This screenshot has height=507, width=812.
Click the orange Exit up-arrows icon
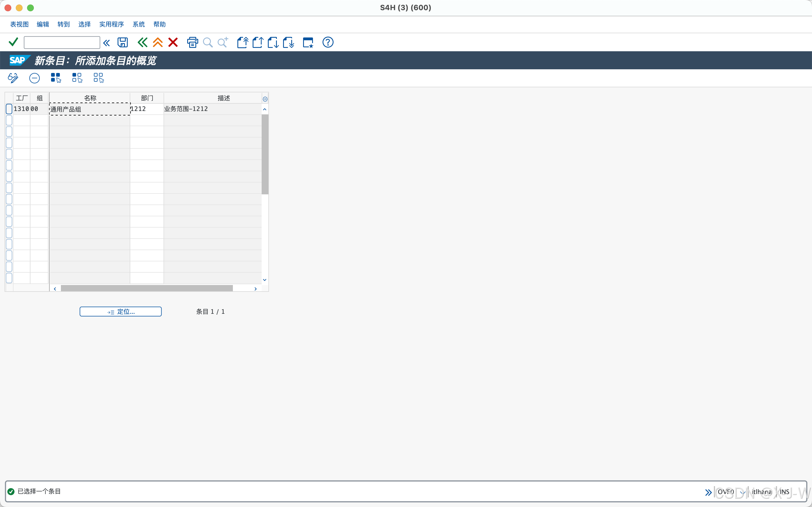158,43
